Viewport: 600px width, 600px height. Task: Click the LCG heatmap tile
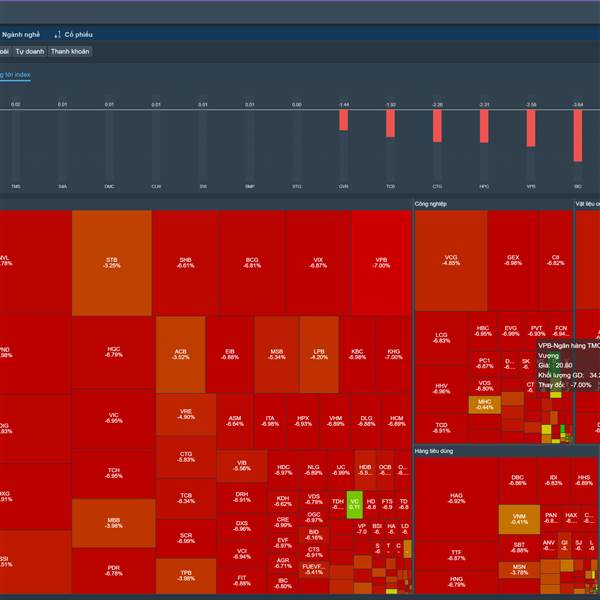(442, 338)
